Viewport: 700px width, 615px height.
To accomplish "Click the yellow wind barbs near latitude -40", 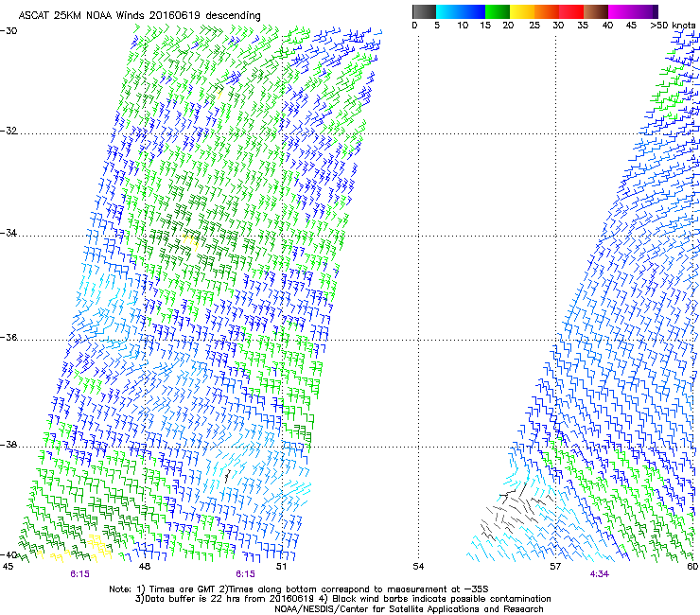I will pyautogui.click(x=99, y=545).
